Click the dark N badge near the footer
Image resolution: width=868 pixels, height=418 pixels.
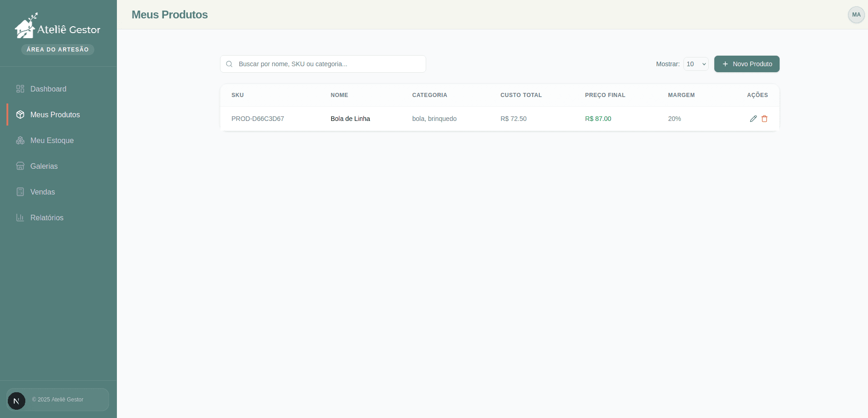[17, 401]
